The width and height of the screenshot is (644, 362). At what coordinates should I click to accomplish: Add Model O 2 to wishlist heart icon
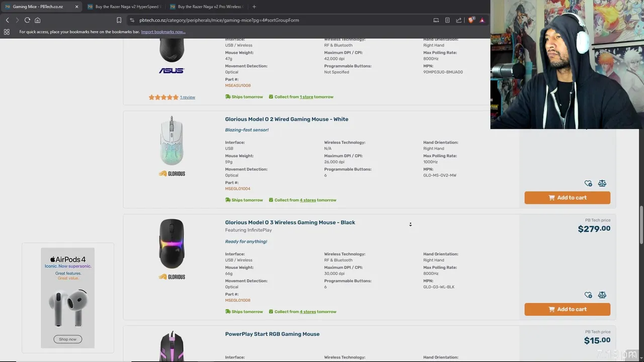click(x=588, y=184)
